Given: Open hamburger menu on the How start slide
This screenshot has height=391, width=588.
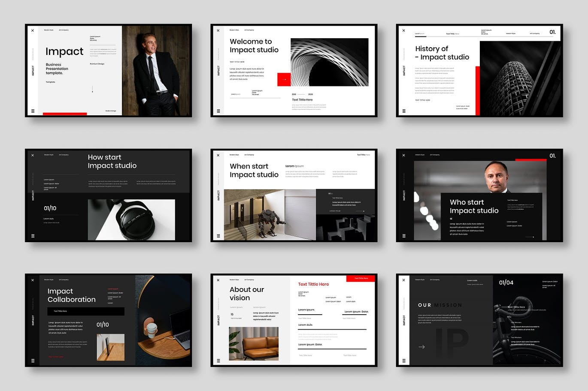Looking at the screenshot, I should (33, 236).
